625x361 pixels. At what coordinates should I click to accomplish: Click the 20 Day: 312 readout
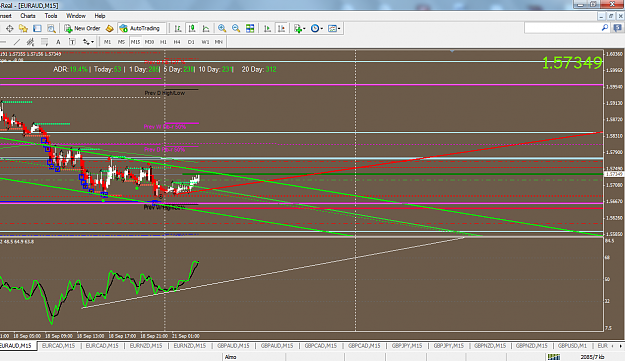pyautogui.click(x=259, y=69)
